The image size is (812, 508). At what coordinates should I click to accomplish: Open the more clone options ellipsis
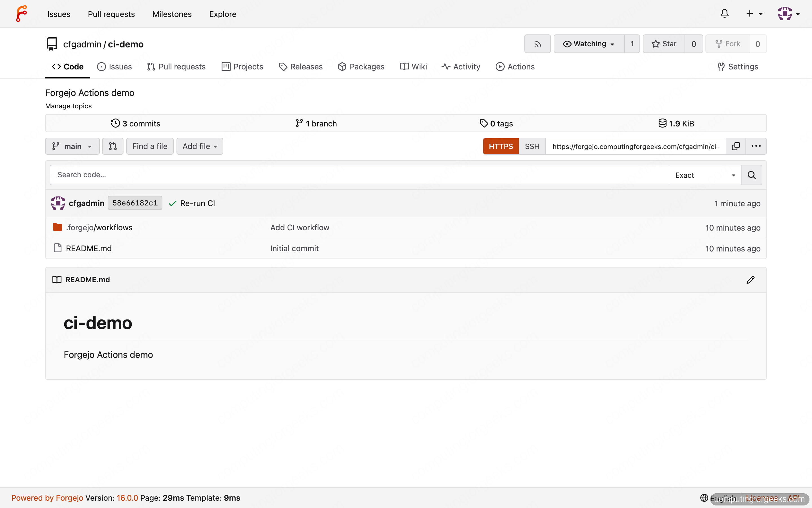pos(756,146)
